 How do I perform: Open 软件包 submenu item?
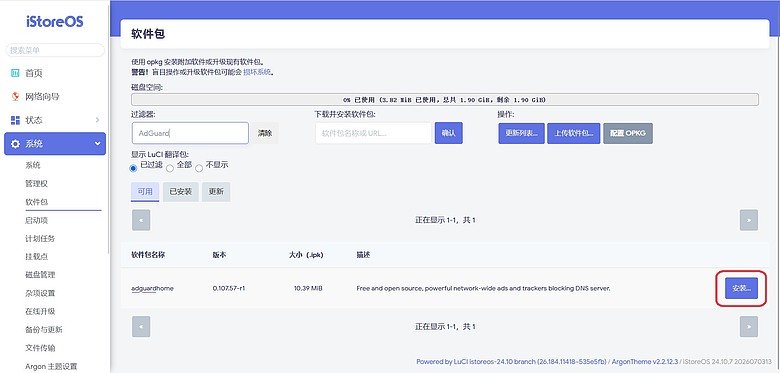36,202
